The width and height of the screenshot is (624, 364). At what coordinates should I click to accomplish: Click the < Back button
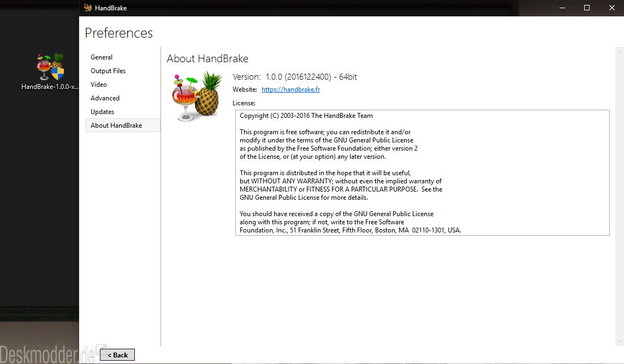(117, 355)
